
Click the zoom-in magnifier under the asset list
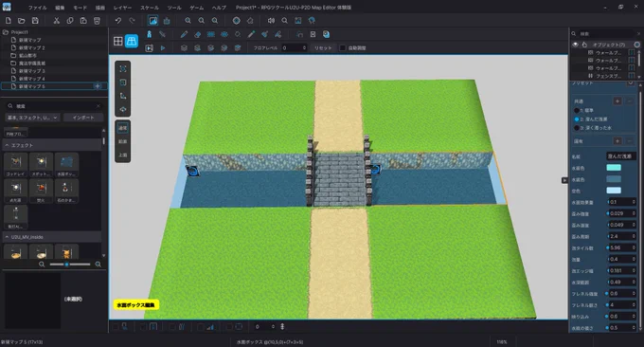98,265
